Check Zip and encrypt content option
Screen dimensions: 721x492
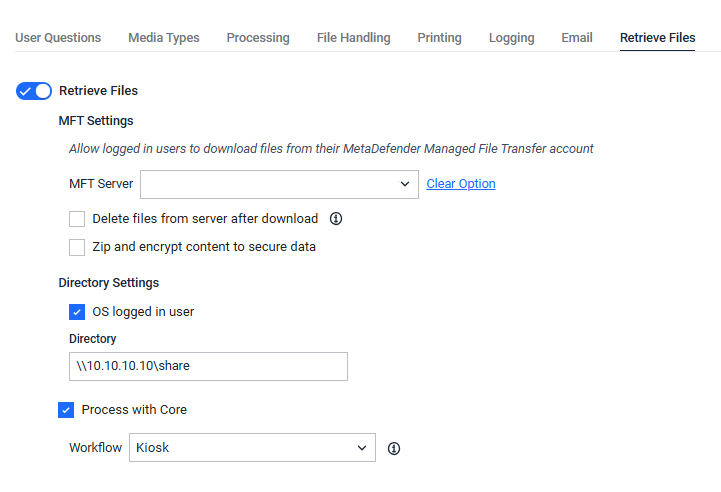(x=77, y=247)
